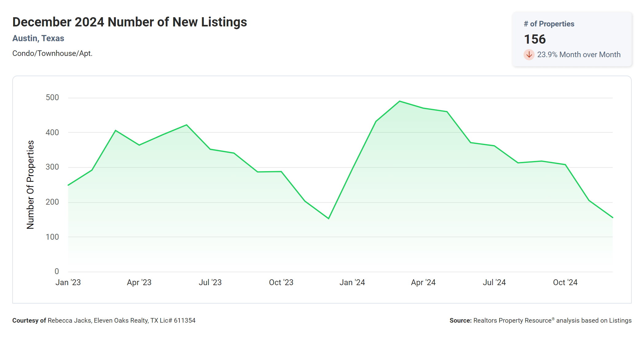Click the Number Of Properties axis title
This screenshot has width=644, height=338.
[30, 185]
